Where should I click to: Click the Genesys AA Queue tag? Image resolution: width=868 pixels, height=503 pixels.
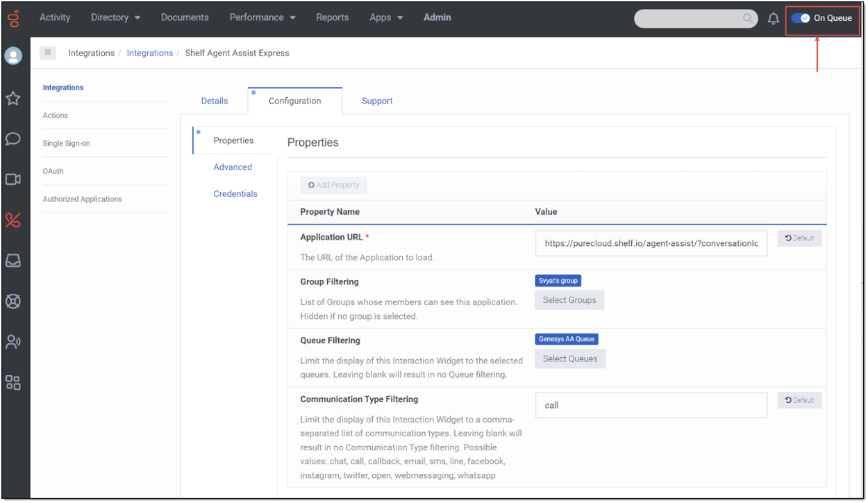(567, 339)
